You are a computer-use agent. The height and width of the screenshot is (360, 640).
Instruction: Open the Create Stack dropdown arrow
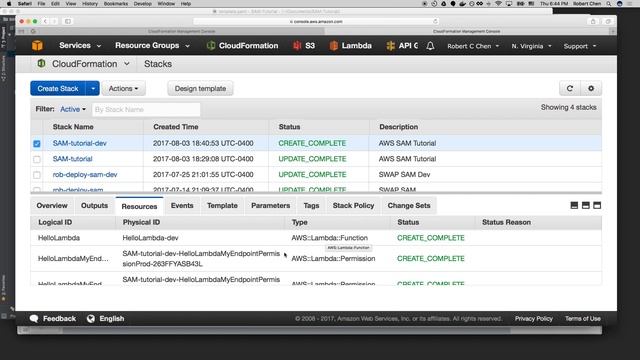(x=93, y=88)
